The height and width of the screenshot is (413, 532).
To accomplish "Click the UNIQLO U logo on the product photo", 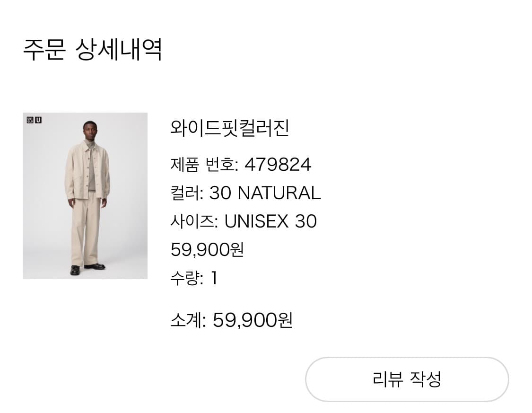I will coord(34,120).
